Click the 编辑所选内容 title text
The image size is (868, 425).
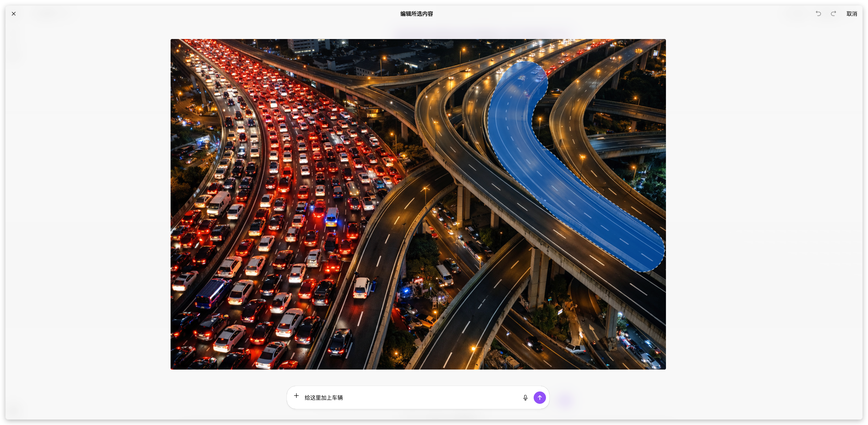416,14
